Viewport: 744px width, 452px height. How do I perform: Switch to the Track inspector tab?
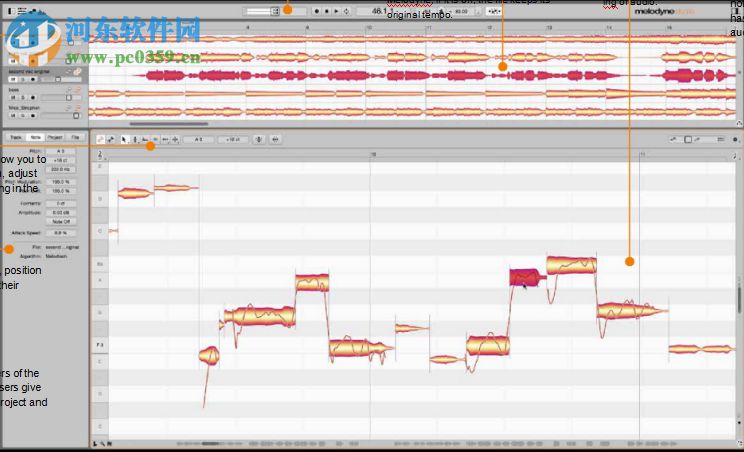pyautogui.click(x=16, y=137)
